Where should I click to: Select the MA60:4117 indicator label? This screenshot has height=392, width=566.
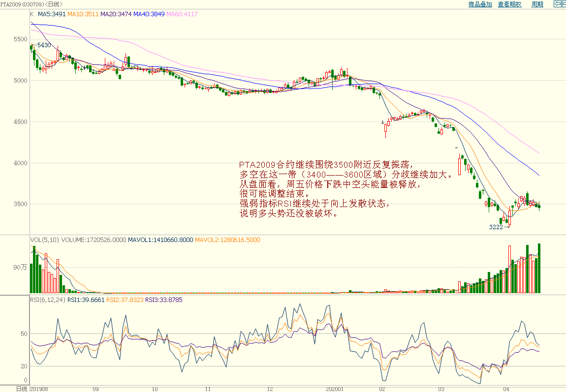(182, 14)
